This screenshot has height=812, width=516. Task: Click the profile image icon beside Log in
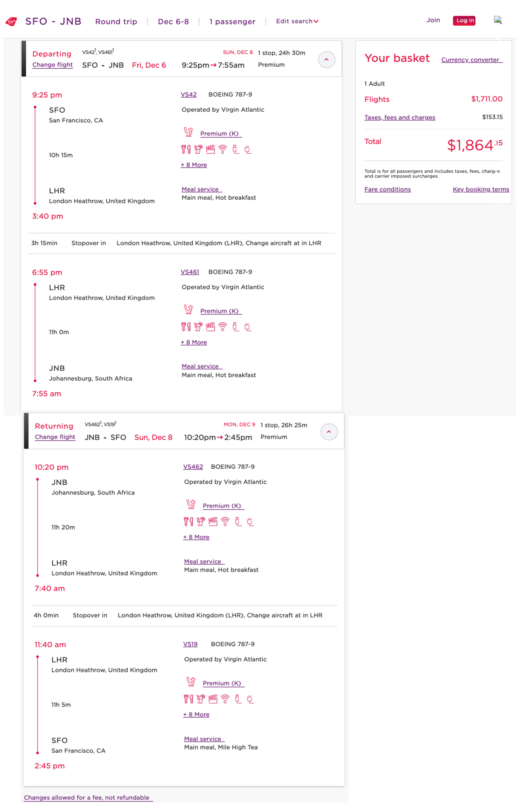click(498, 20)
